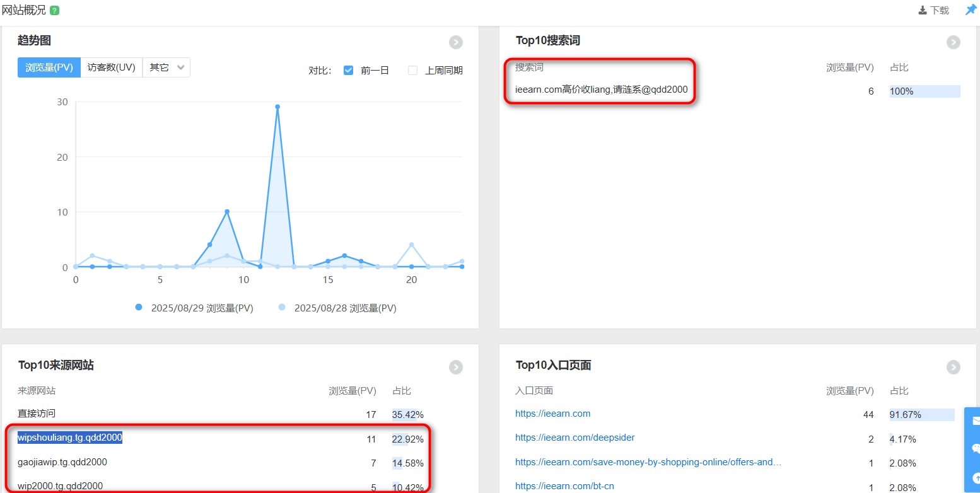Open the https://ieearn.com entry page link
Viewport: 980px width, 493px height.
click(x=553, y=414)
